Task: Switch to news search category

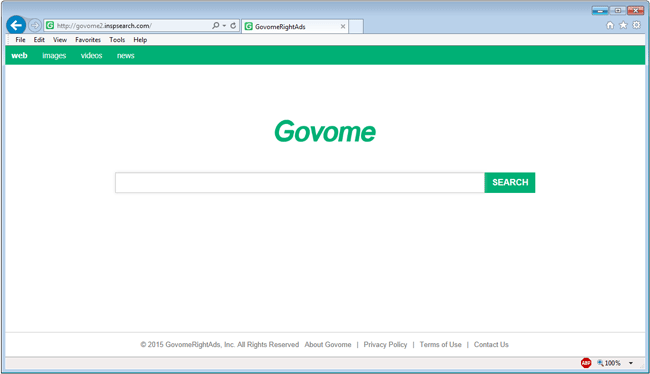Action: (x=126, y=56)
